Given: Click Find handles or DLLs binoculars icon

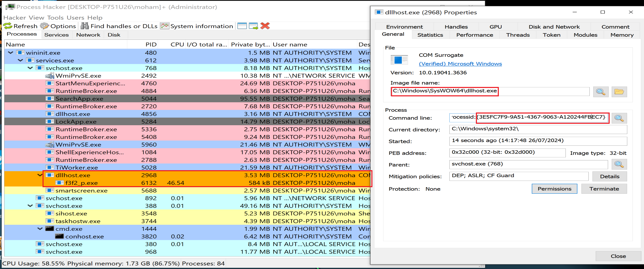Looking at the screenshot, I should click(x=85, y=26).
